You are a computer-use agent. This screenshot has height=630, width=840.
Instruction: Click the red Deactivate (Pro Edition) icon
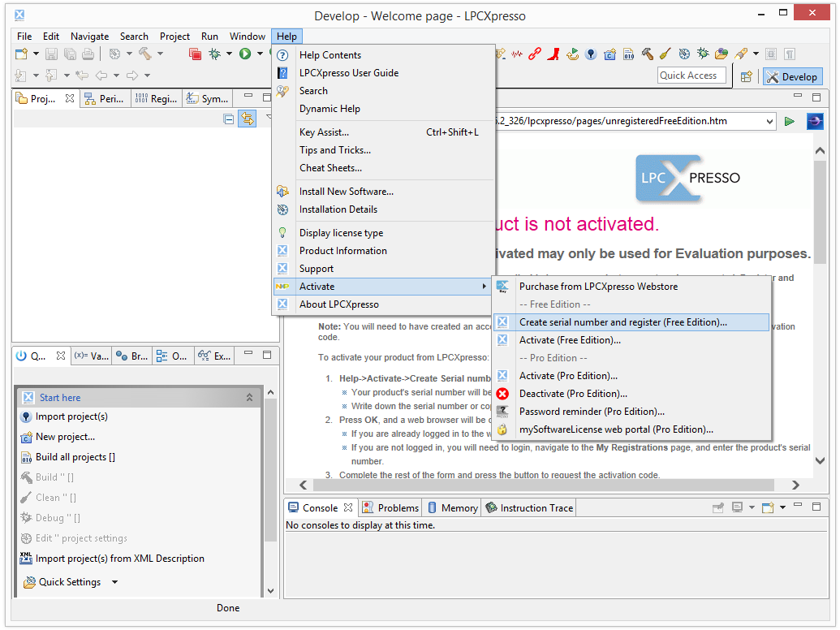502,394
